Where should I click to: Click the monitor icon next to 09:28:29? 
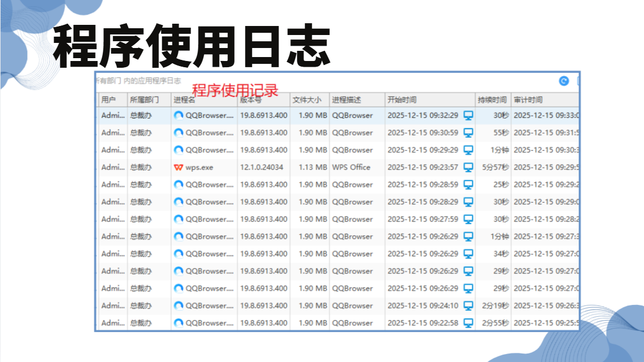pos(468,202)
